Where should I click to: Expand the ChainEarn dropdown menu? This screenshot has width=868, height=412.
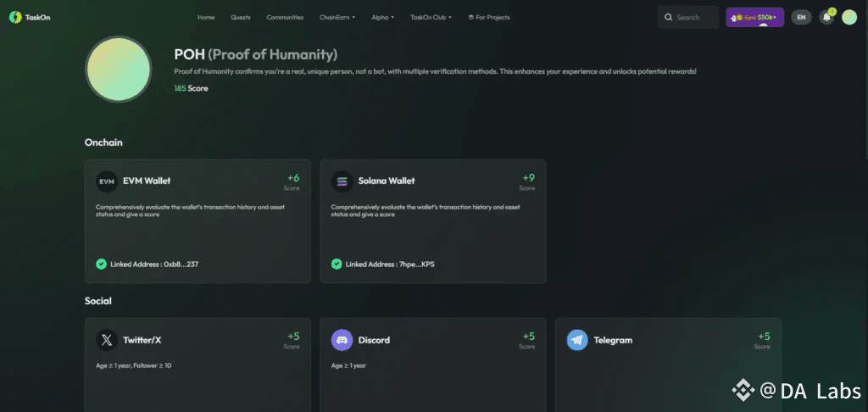click(337, 17)
